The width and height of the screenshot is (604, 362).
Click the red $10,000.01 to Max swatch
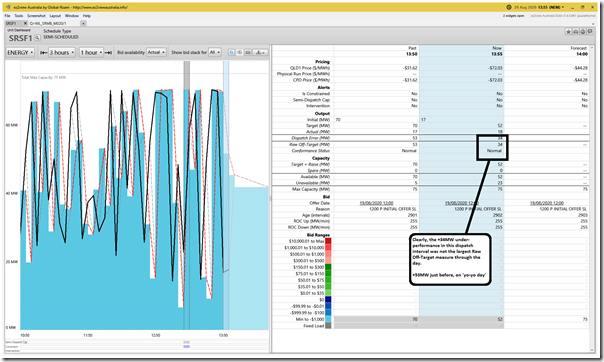tap(328, 241)
